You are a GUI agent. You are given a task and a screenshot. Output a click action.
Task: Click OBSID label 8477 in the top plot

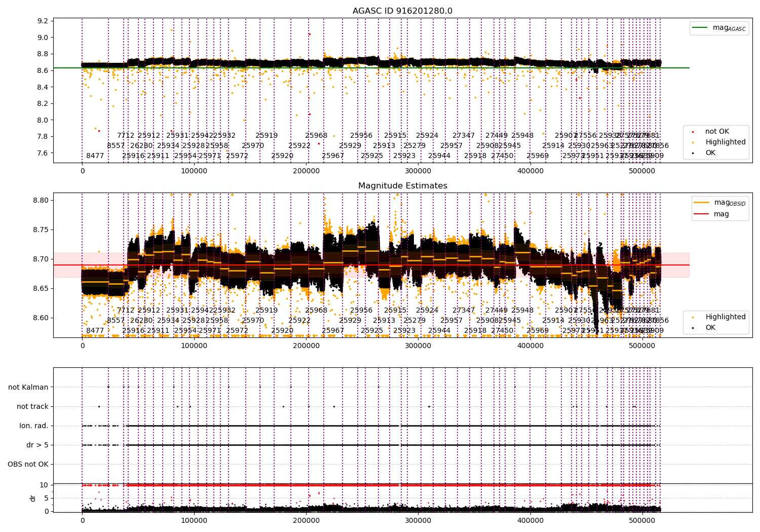tap(95, 156)
